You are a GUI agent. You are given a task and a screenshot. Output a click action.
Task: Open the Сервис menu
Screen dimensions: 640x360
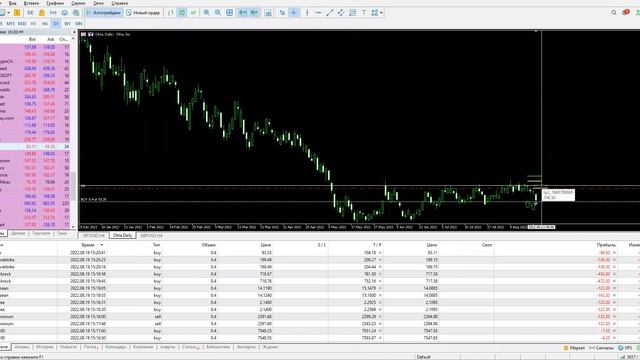tap(78, 3)
